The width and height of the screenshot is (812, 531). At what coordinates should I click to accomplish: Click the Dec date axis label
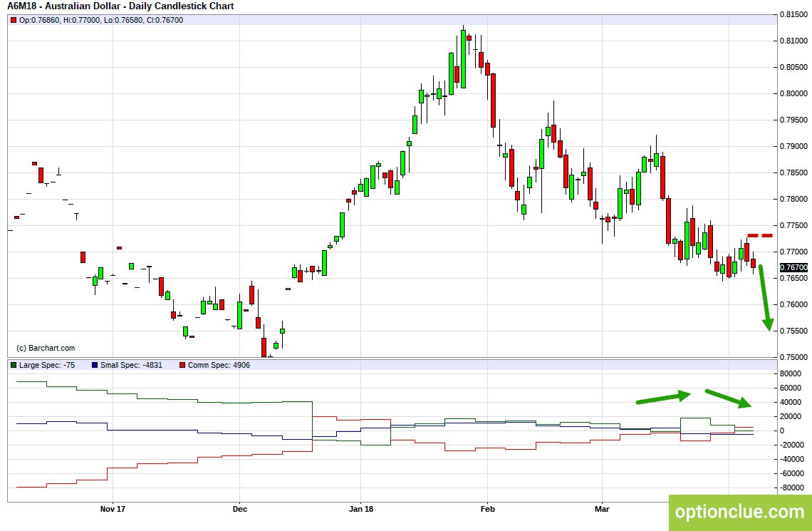point(240,509)
